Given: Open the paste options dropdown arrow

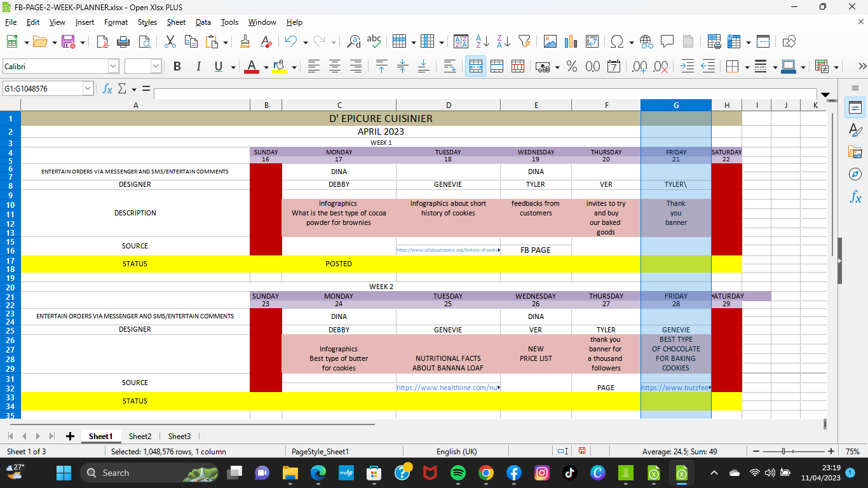Looking at the screenshot, I should (225, 42).
